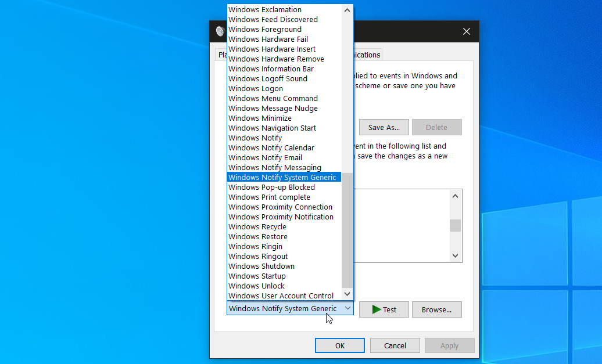Confirm the Sound dialog with OK

[x=340, y=345]
